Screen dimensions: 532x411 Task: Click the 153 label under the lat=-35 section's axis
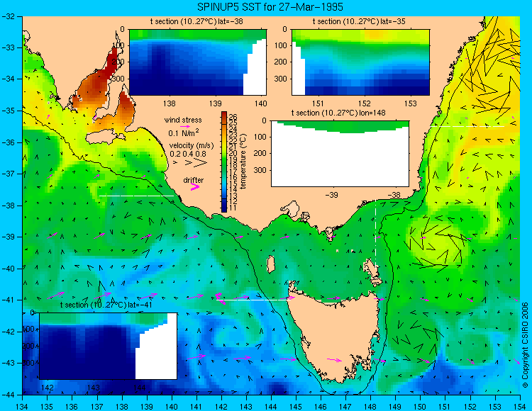point(411,103)
